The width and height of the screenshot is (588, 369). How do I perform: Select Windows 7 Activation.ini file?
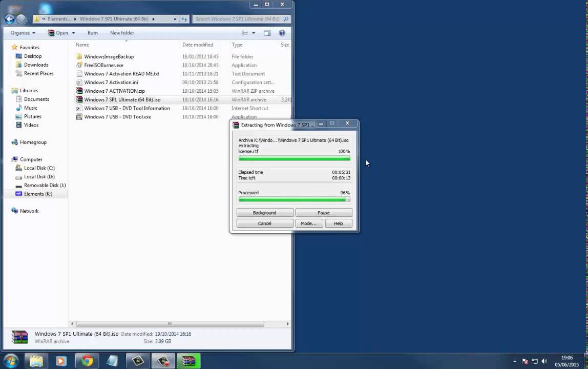click(x=111, y=83)
